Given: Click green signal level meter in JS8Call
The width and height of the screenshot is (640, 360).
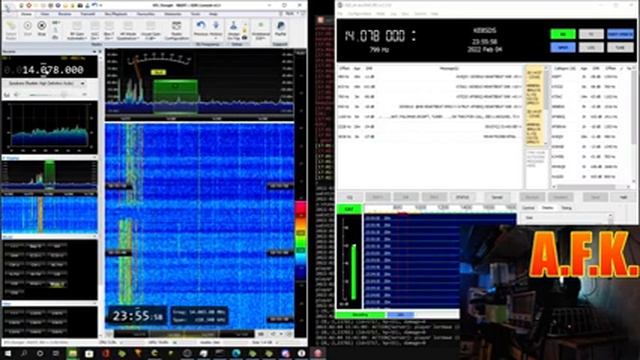Looking at the screenshot, I should (353, 272).
